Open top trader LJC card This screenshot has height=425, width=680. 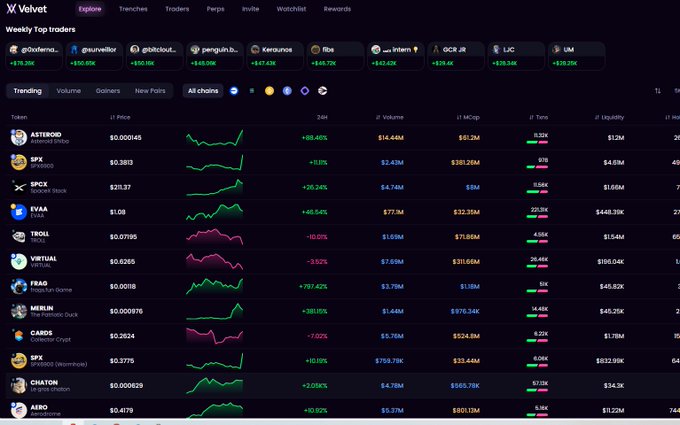pyautogui.click(x=516, y=56)
